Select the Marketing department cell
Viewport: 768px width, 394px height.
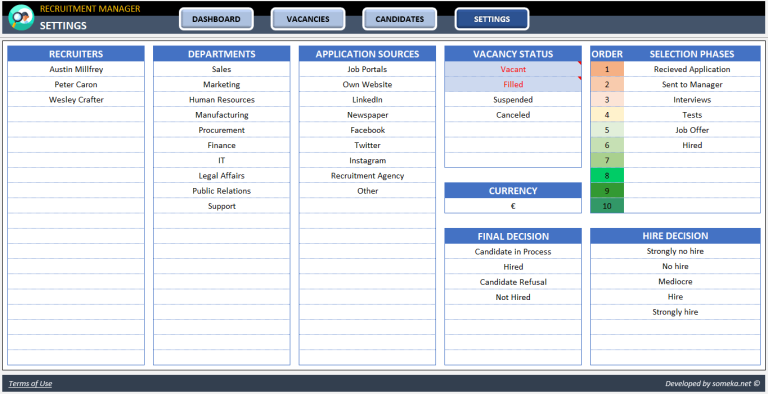pyautogui.click(x=221, y=84)
